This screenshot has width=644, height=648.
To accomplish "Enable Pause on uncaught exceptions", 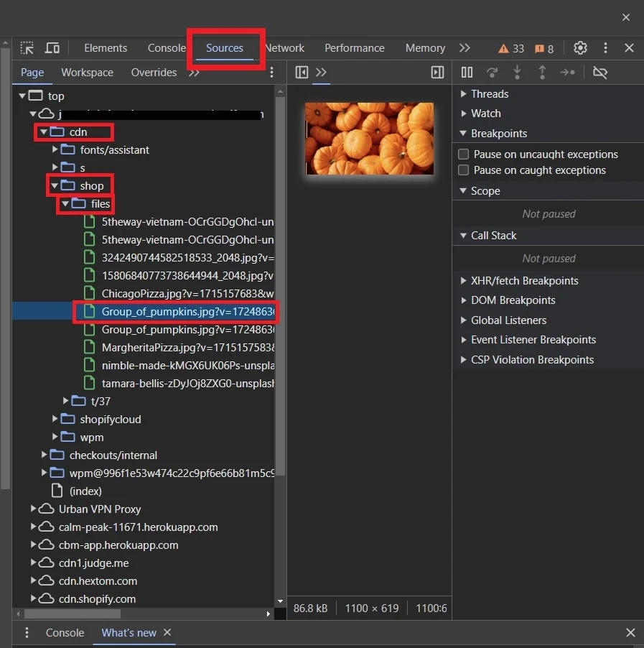I will (463, 154).
